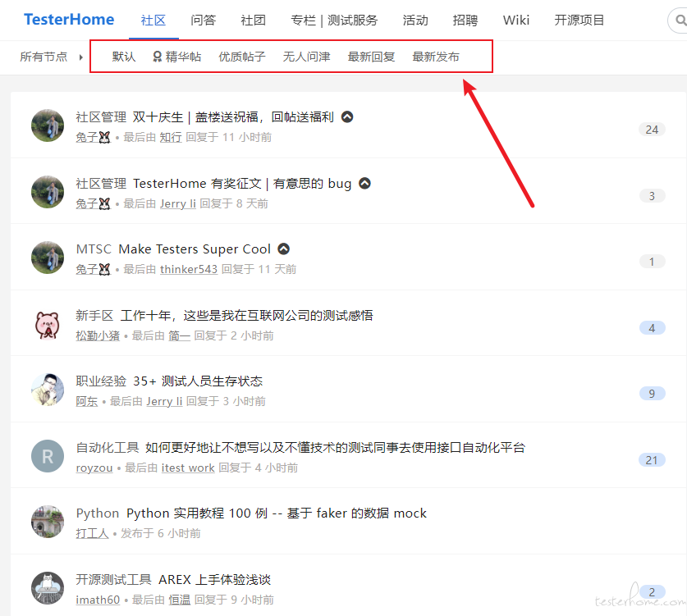Open the Wiki navigation tab

click(x=516, y=21)
